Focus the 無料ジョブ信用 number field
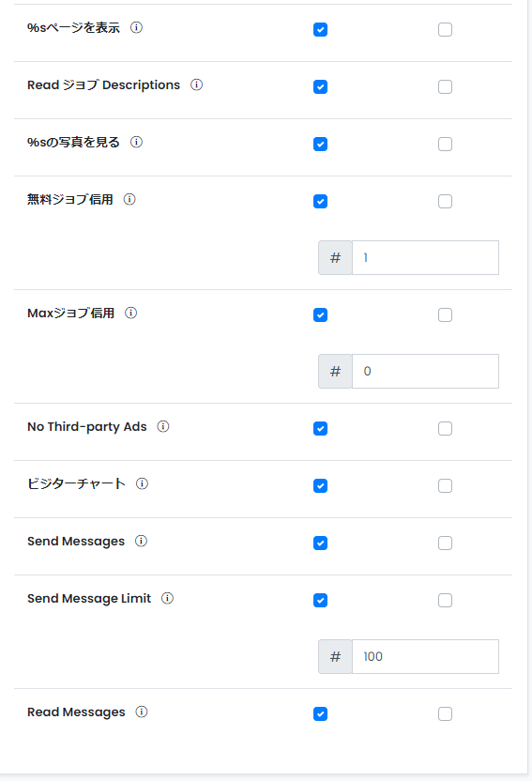Viewport: 532px width, 781px height. click(425, 257)
